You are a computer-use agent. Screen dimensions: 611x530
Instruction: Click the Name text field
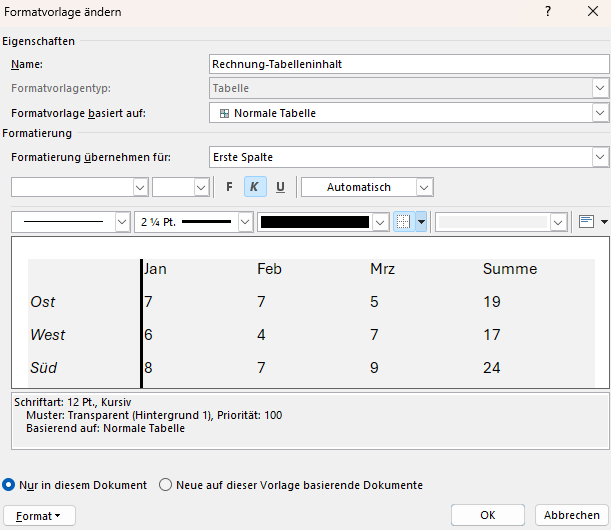[x=408, y=64]
